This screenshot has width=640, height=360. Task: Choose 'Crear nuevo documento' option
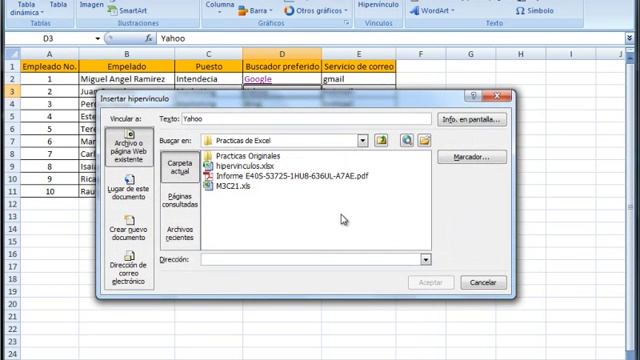[129, 228]
